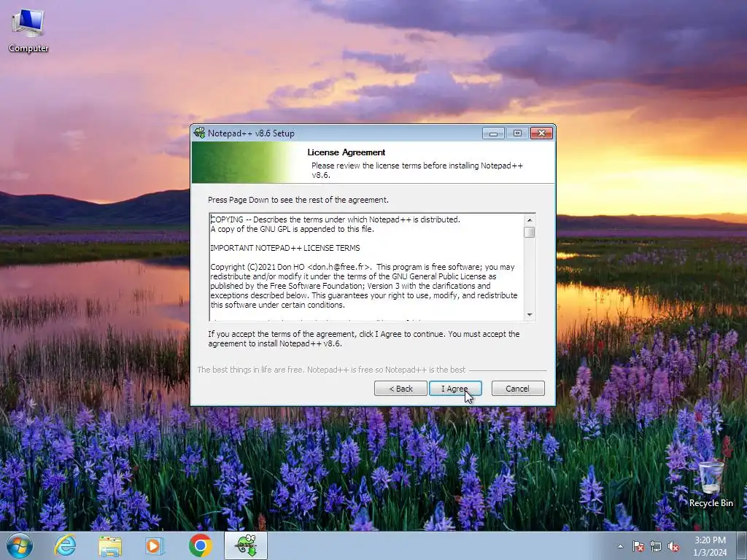Click the muted volume tray icon
Viewport: 747px width, 560px height.
coord(673,546)
